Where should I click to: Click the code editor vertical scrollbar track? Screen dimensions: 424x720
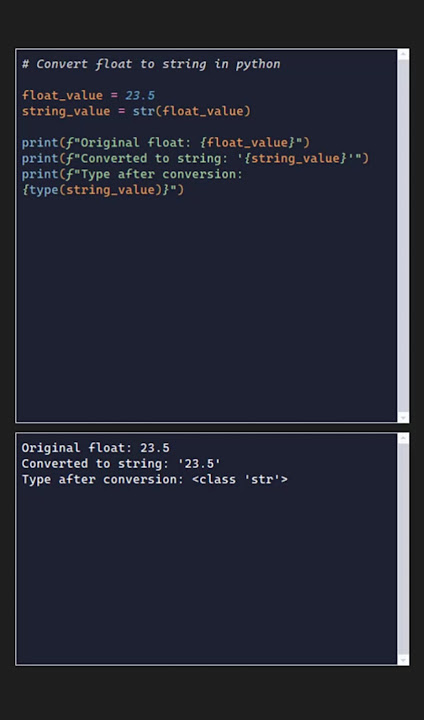pos(403,236)
